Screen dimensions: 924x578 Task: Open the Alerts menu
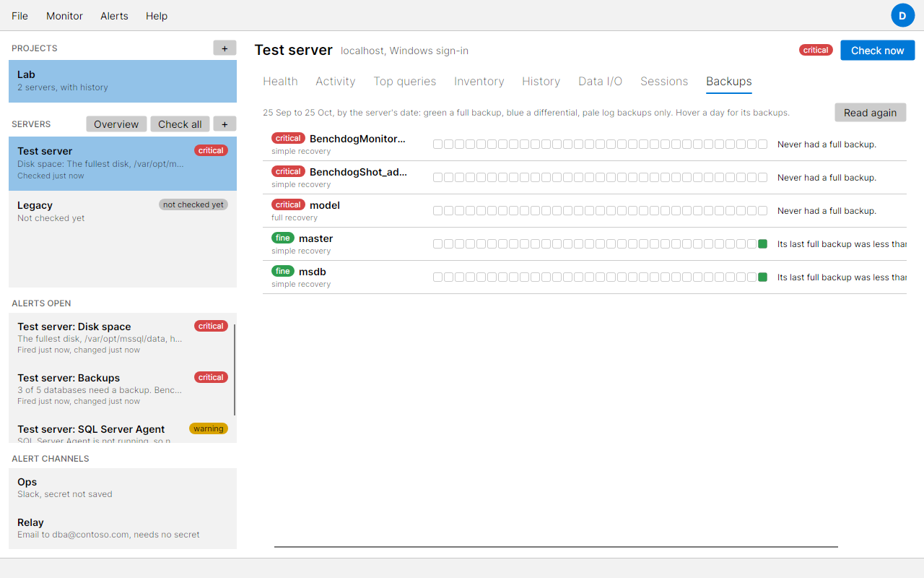coord(114,16)
